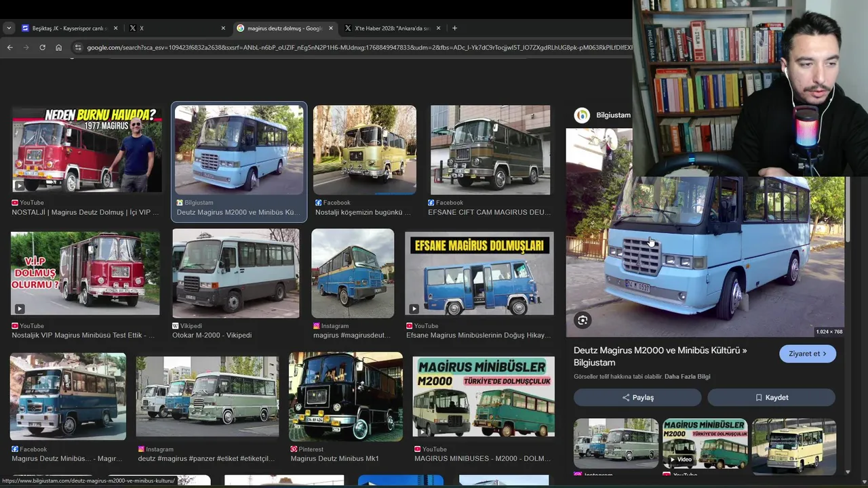Click preview panel scrollbar down arrow
This screenshot has height=488, width=868.
[x=848, y=472]
